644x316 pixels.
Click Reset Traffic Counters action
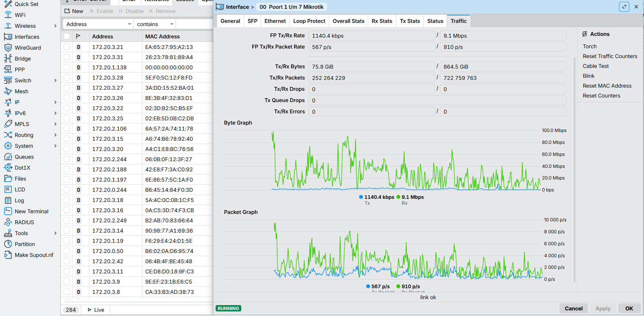click(610, 56)
